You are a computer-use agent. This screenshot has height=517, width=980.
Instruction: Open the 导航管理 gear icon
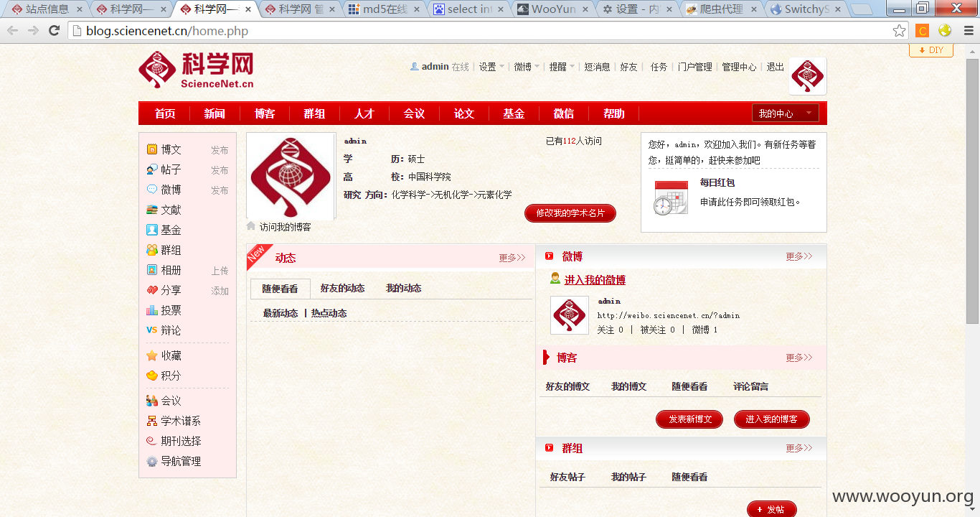pos(152,461)
